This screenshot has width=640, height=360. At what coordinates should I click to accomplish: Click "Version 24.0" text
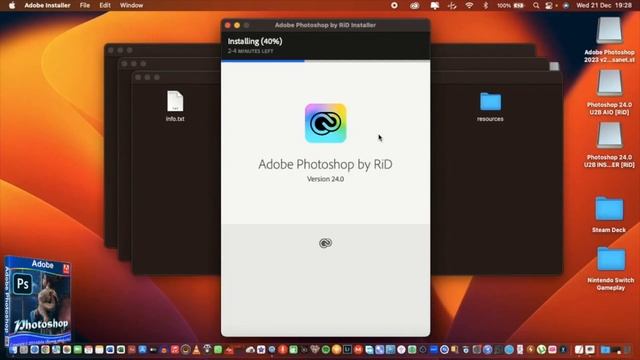pos(325,179)
